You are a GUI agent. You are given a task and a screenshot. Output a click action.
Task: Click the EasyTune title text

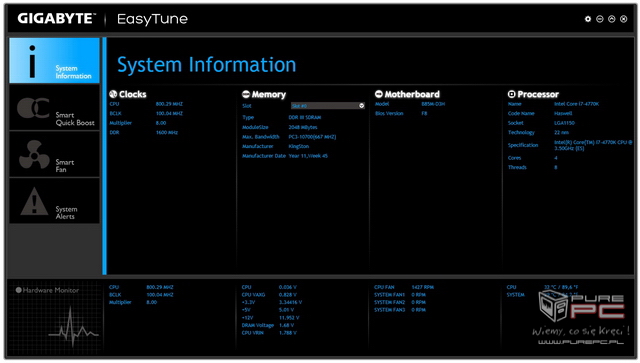tap(152, 19)
